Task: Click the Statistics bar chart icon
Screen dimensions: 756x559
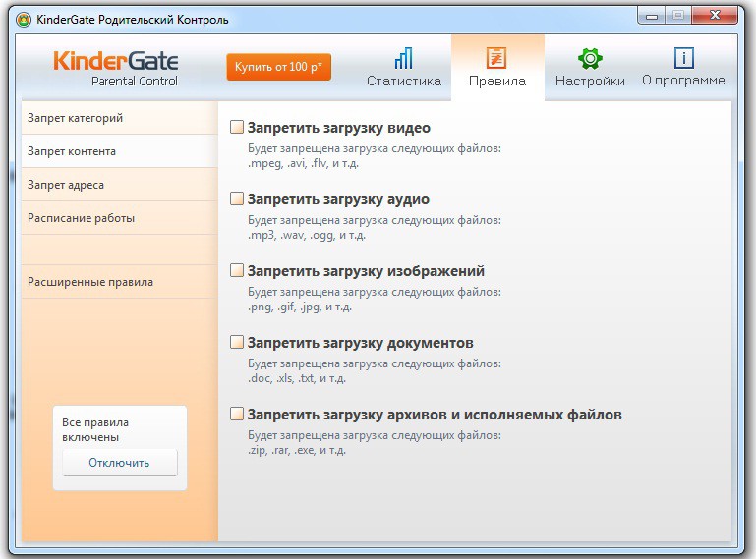Action: pos(403,57)
